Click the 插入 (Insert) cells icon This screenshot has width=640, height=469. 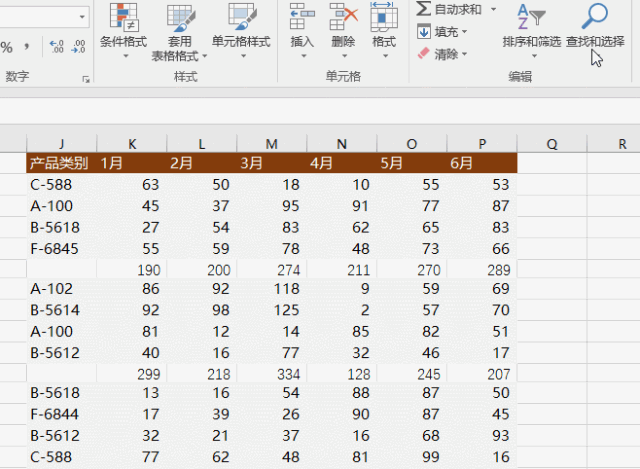point(301,20)
